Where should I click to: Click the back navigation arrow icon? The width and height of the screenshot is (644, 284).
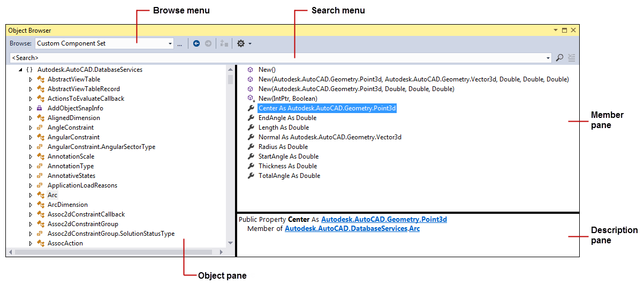pos(196,43)
